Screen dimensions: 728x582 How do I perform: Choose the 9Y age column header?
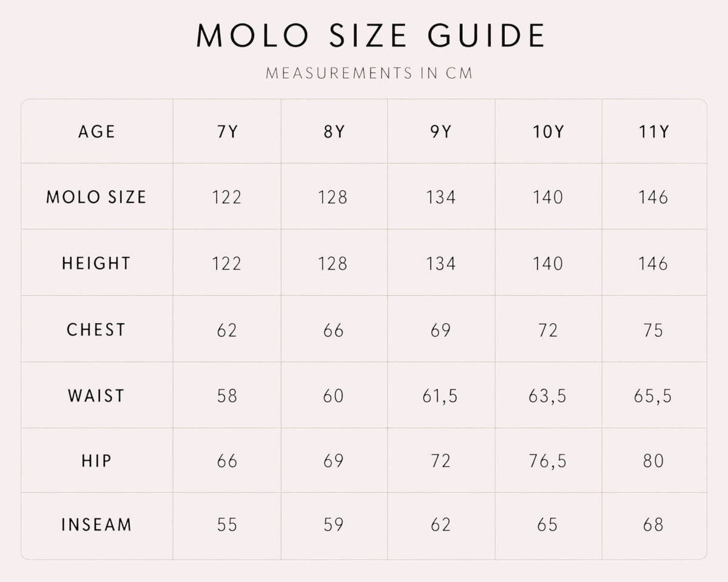click(440, 131)
